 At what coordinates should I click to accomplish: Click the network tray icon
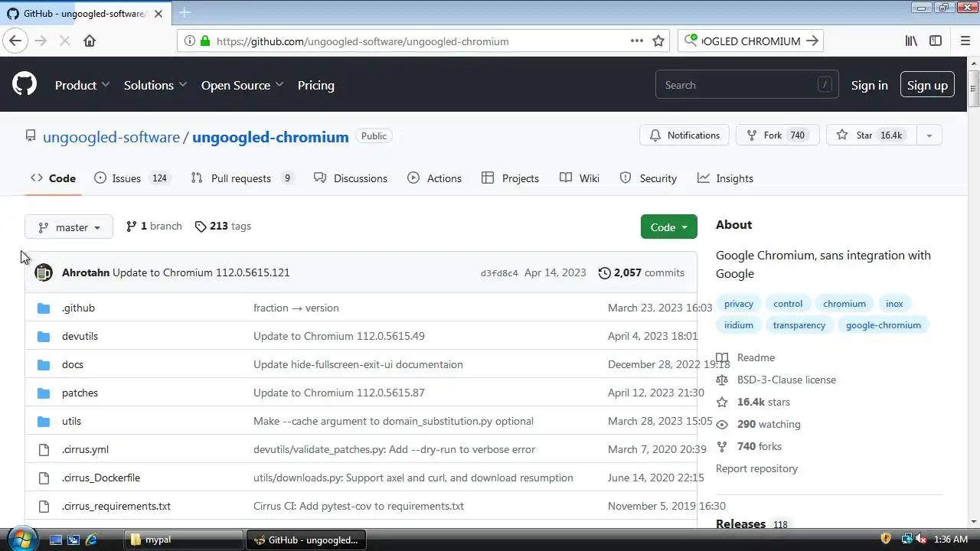pyautogui.click(x=906, y=540)
